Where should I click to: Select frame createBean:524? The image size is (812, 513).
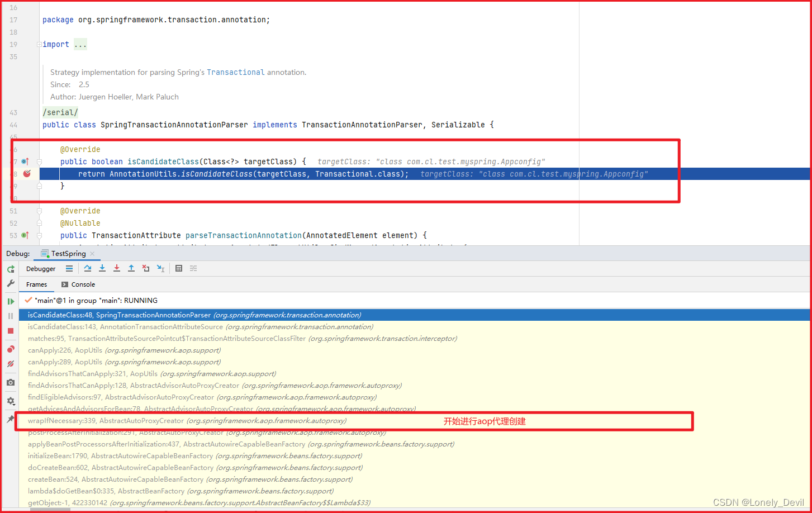click(x=414, y=479)
